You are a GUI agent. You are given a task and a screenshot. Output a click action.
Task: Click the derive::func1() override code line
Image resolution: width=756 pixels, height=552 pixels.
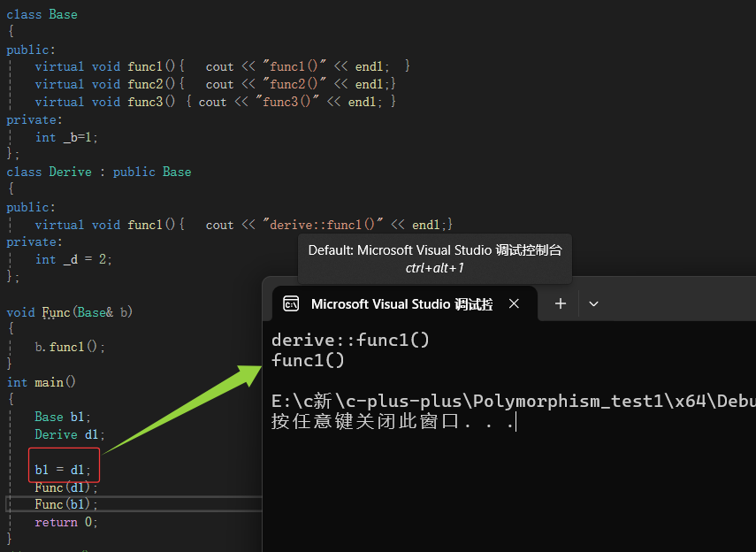click(243, 225)
